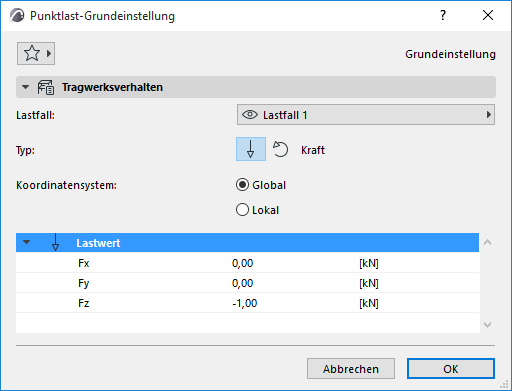This screenshot has width=512, height=391.
Task: Expand favorites flyout arrow next to star
Action: coord(49,53)
